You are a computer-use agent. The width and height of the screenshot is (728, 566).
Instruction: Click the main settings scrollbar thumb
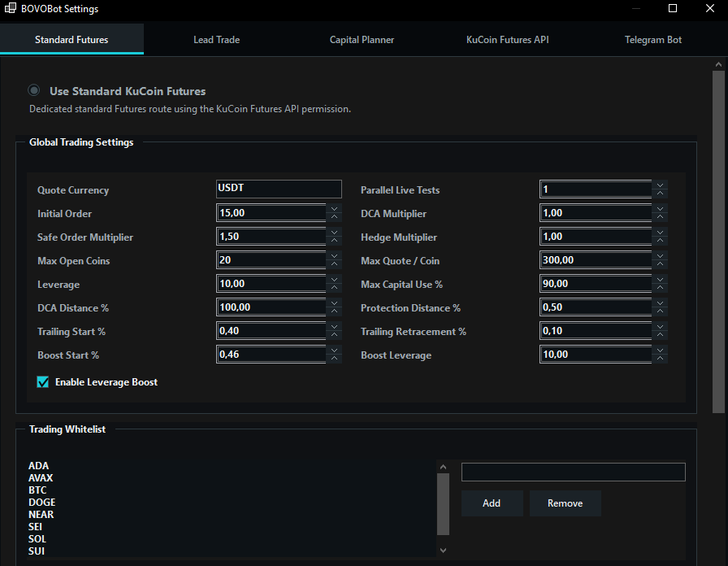[x=718, y=242]
